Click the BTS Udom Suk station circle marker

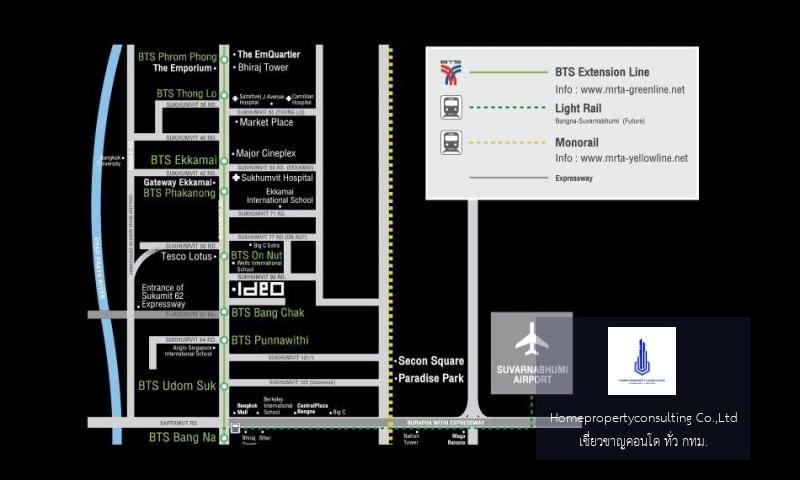pyautogui.click(x=223, y=386)
